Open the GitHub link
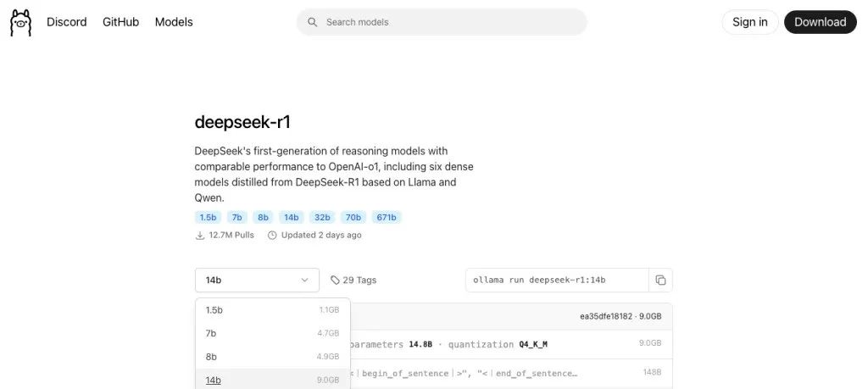This screenshot has width=868, height=389. [x=120, y=22]
